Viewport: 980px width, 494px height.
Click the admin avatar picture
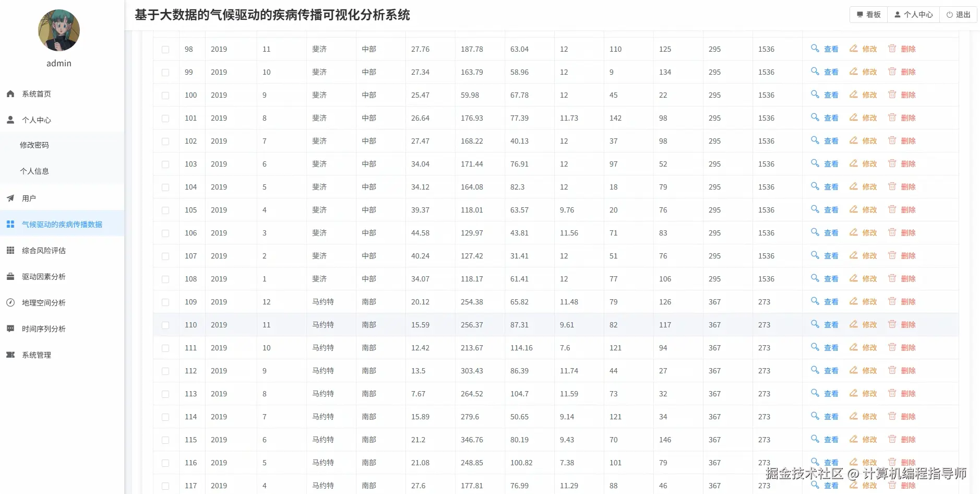[x=58, y=30]
